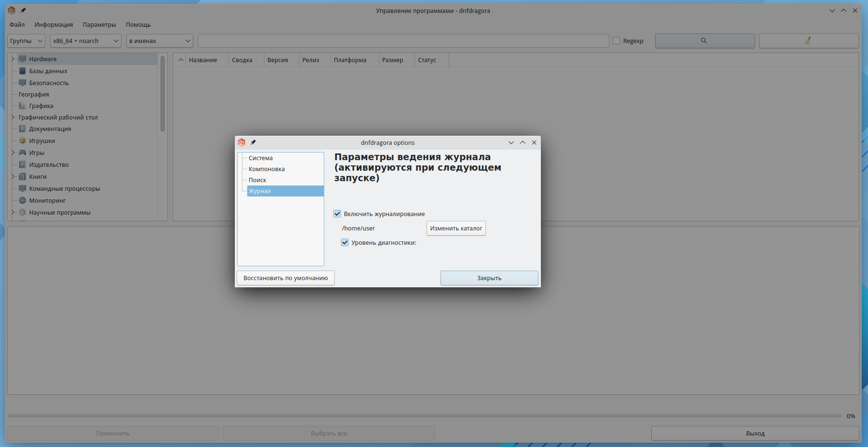Viewport: 868px width, 447px height.
Task: Click the group tree vertical scrollbar
Action: point(163,94)
